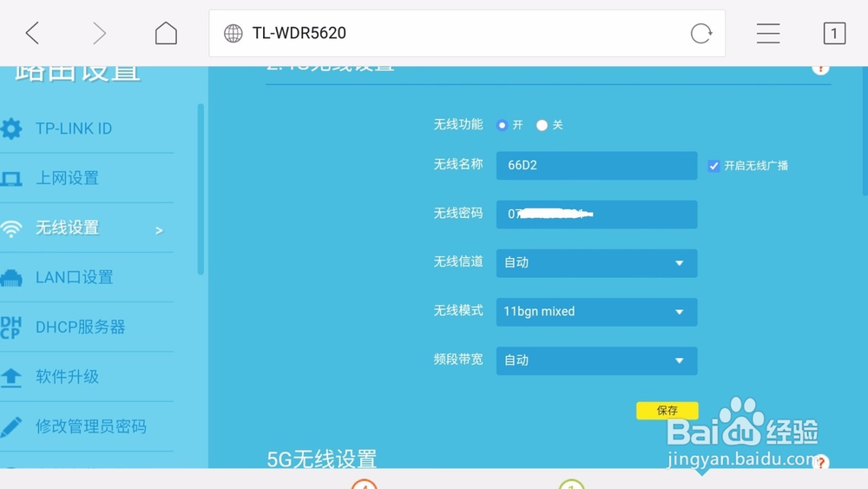Select 关 radio for 无线功能
The height and width of the screenshot is (489, 868).
point(542,125)
